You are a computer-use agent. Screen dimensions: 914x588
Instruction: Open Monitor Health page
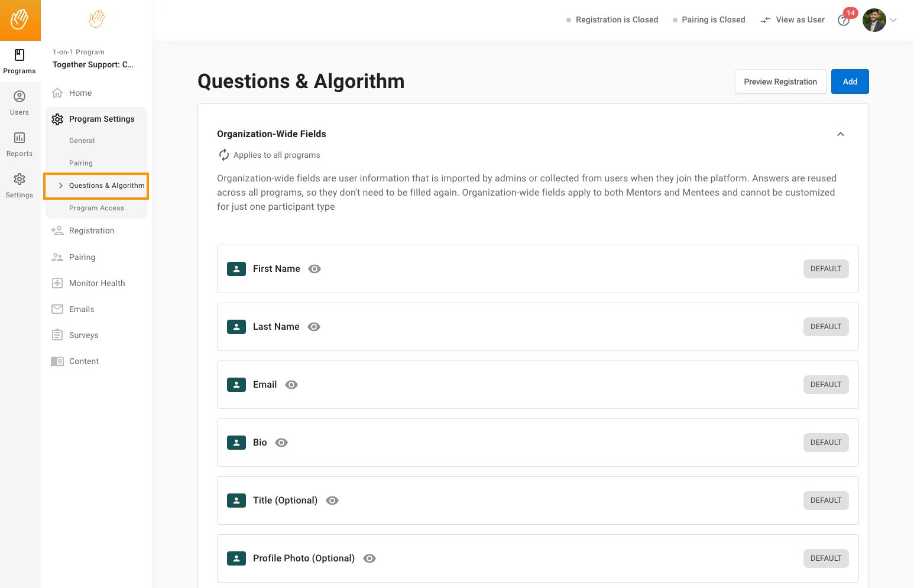tap(96, 283)
